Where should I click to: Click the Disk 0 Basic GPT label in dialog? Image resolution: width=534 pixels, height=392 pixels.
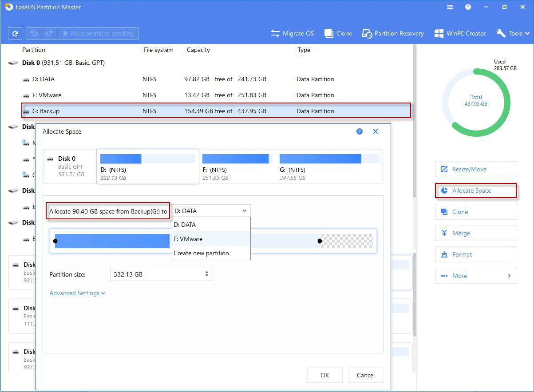70,166
